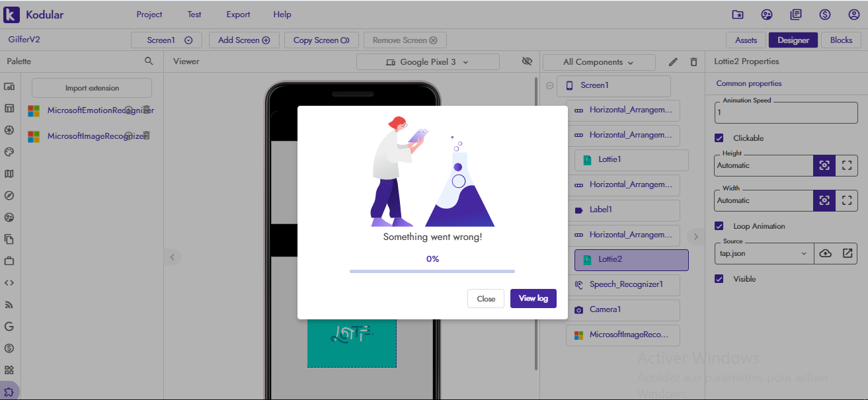Switch to the Blocks tab
This screenshot has height=400, width=868.
pos(841,40)
